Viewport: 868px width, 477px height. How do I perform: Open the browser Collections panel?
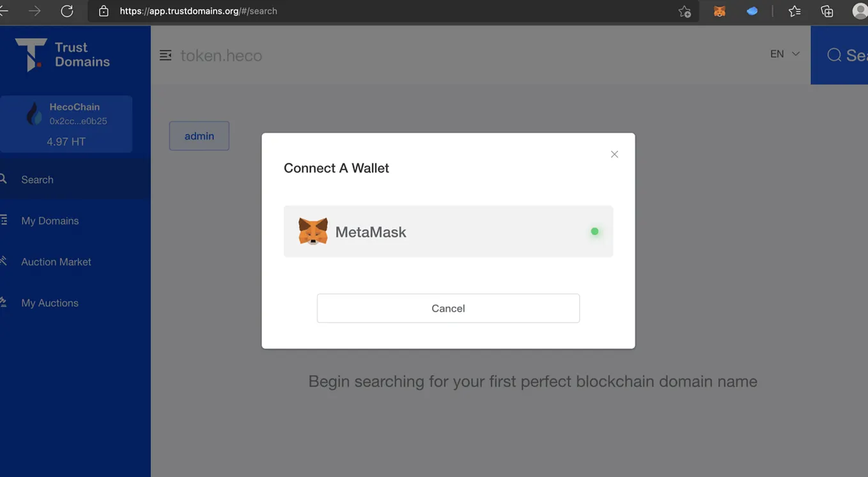[x=826, y=11]
